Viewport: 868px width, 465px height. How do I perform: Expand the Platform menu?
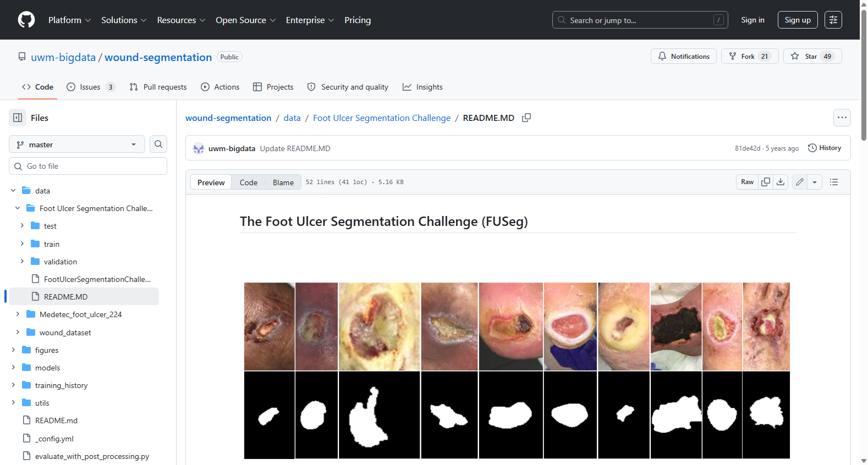(x=69, y=20)
